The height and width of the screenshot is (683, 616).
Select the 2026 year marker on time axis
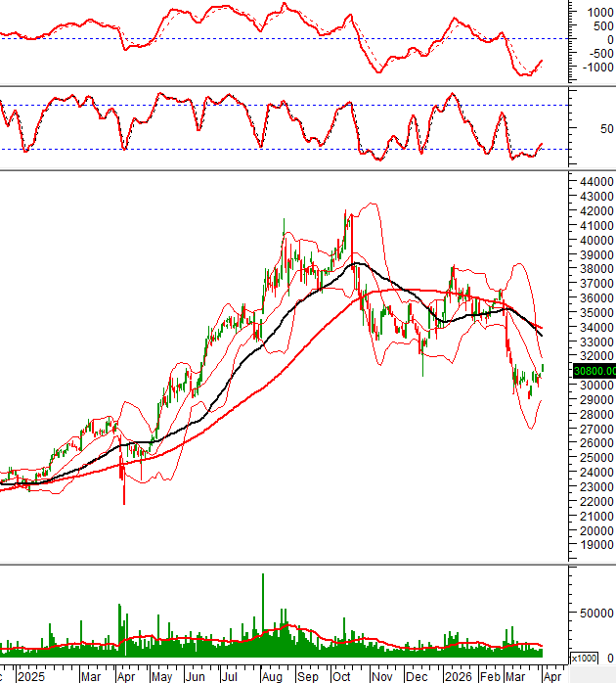click(x=457, y=675)
